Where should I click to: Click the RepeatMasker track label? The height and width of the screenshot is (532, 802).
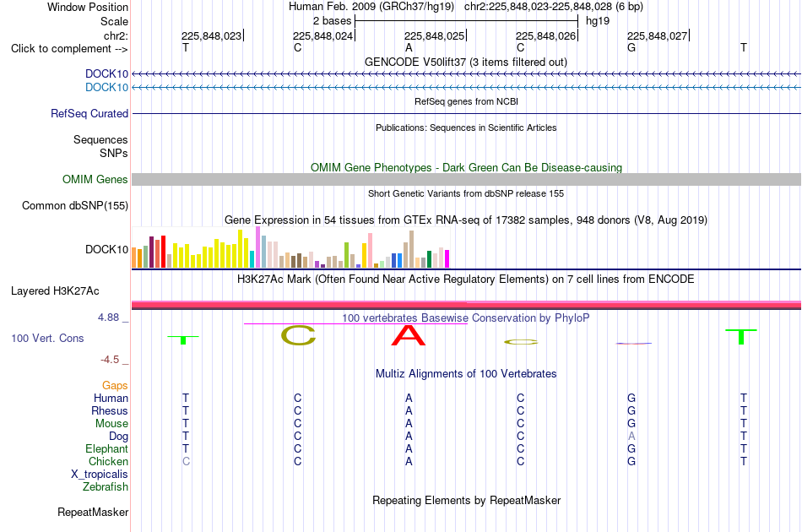(x=93, y=512)
